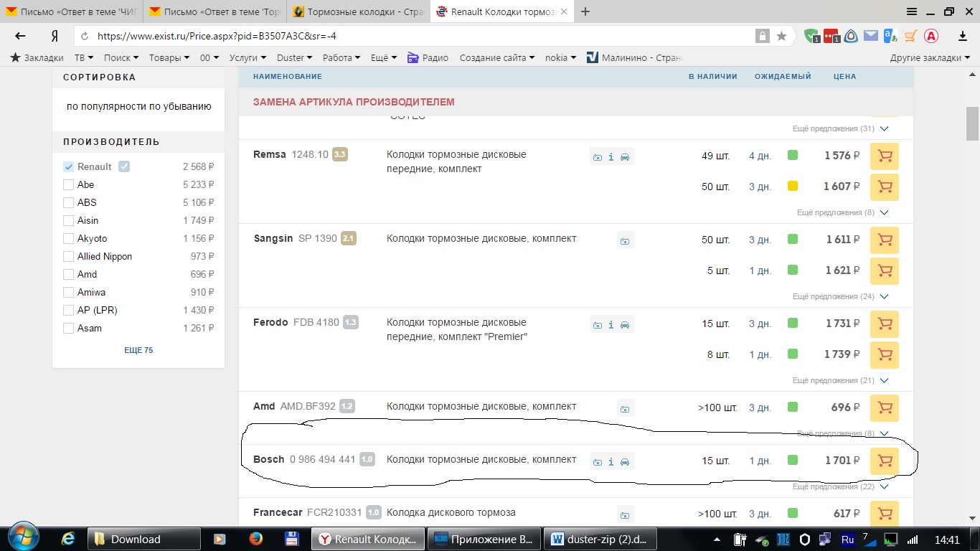
Task: Check the AP (LPR) manufacturer filter
Action: (x=69, y=310)
